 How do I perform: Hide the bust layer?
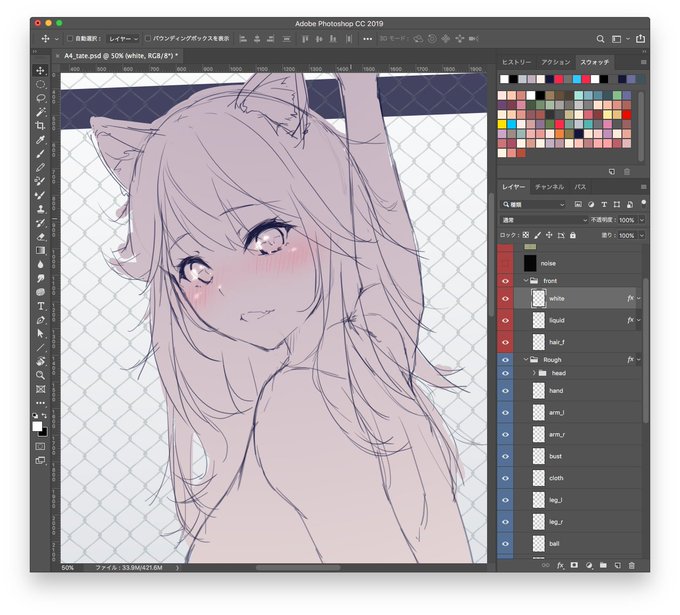click(x=505, y=456)
